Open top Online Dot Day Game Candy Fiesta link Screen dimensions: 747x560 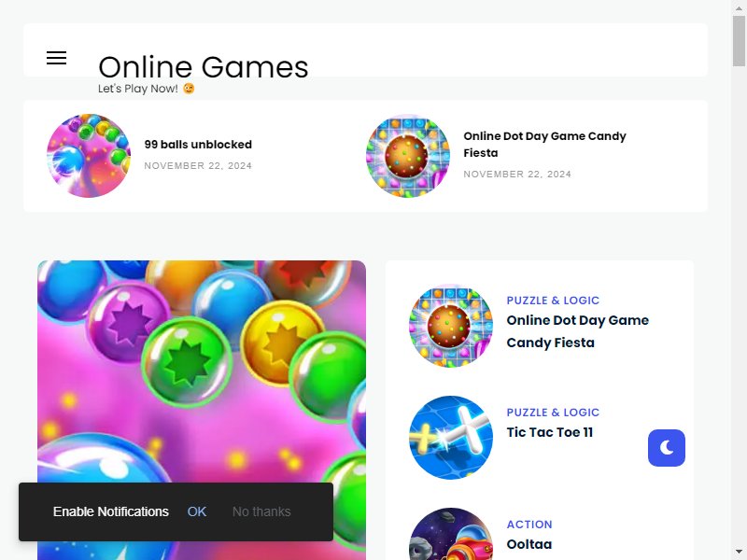pos(544,145)
